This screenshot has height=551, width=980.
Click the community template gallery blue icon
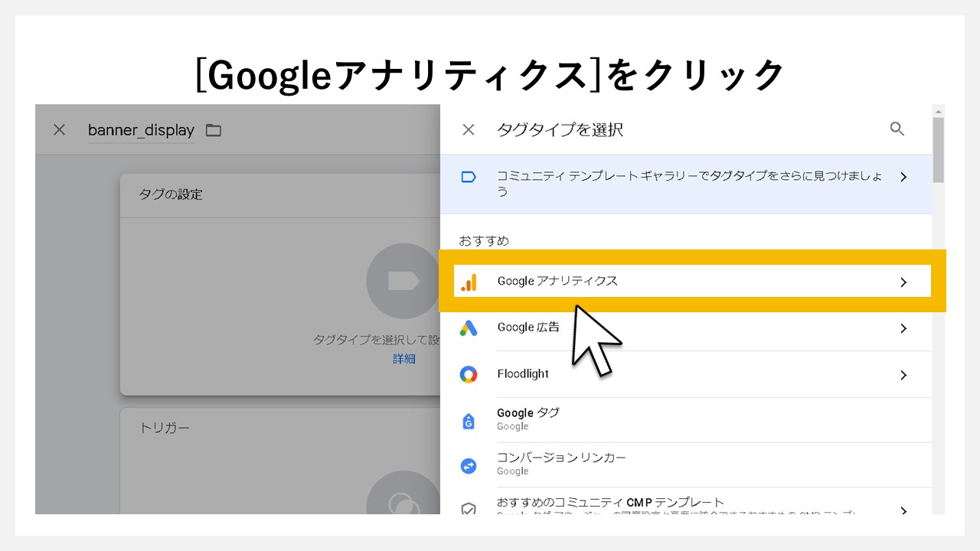[469, 175]
